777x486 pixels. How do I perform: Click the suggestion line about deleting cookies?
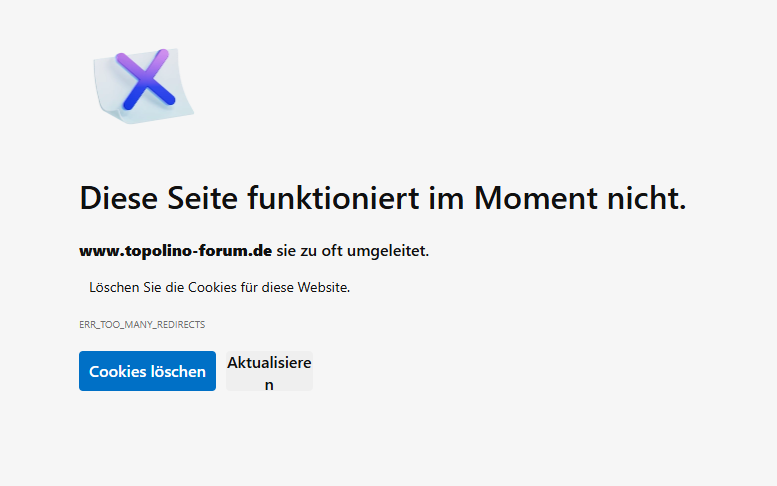pyautogui.click(x=219, y=287)
